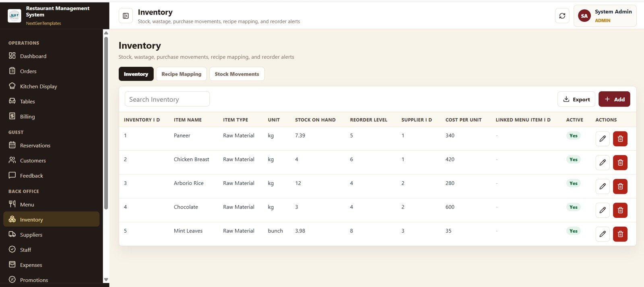The height and width of the screenshot is (287, 644).
Task: Click the 600 cost per unit value
Action: coord(450,207)
